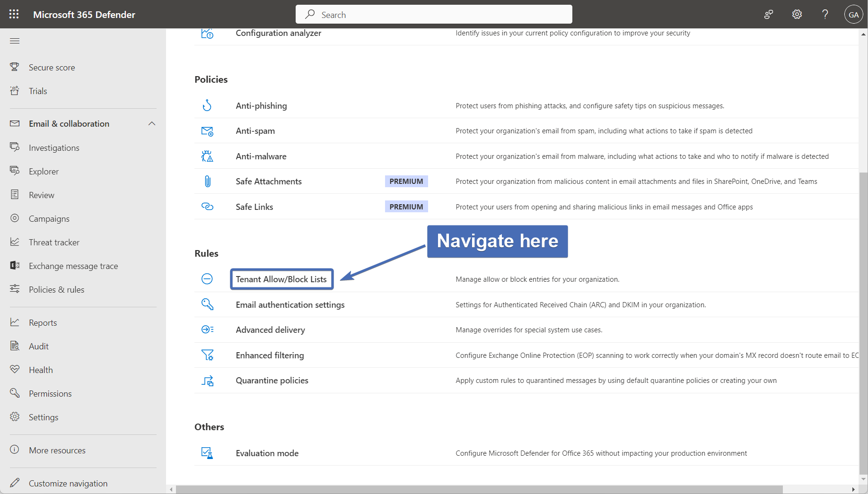Open the Anti-malware policy link
Image resolution: width=868 pixels, height=494 pixels.
pos(261,156)
